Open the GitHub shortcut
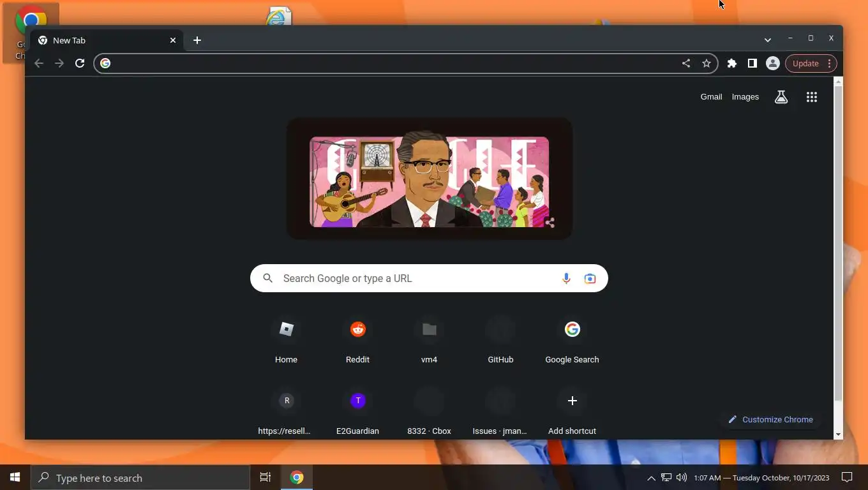This screenshot has height=490, width=868. pos(500,341)
